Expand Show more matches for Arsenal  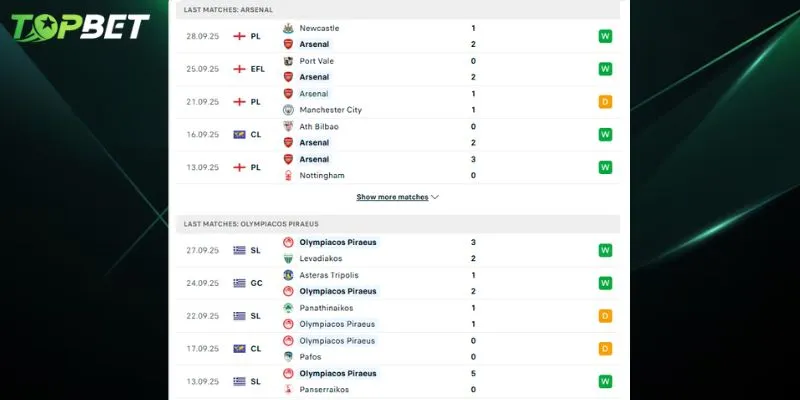click(392, 197)
